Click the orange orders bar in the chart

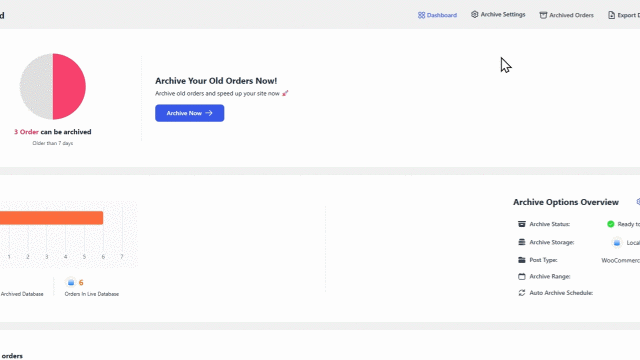pyautogui.click(x=51, y=218)
